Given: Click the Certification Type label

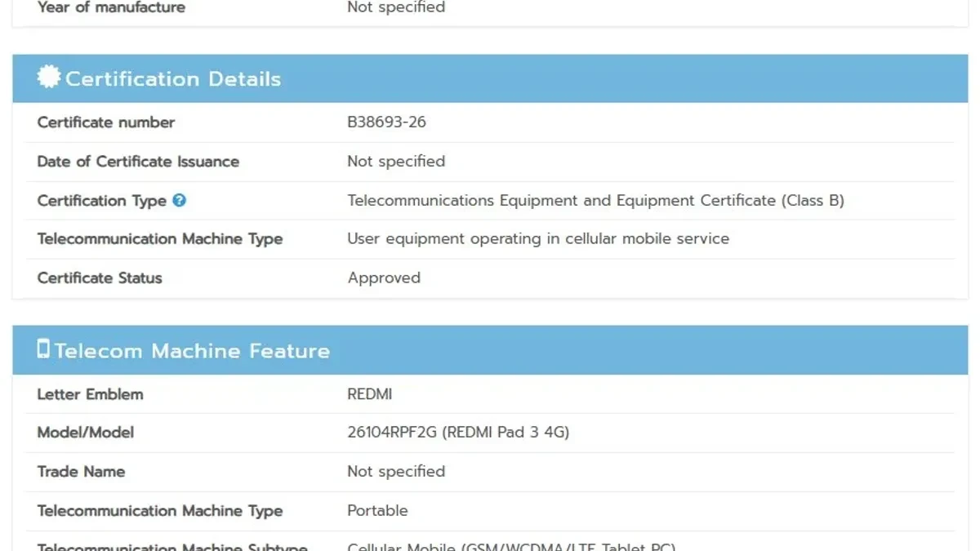Looking at the screenshot, I should [x=102, y=201].
